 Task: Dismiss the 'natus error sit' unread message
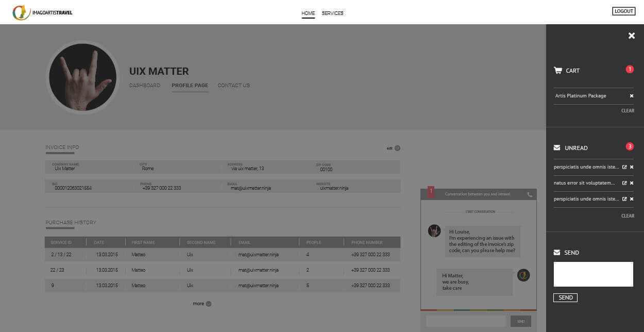click(x=632, y=183)
